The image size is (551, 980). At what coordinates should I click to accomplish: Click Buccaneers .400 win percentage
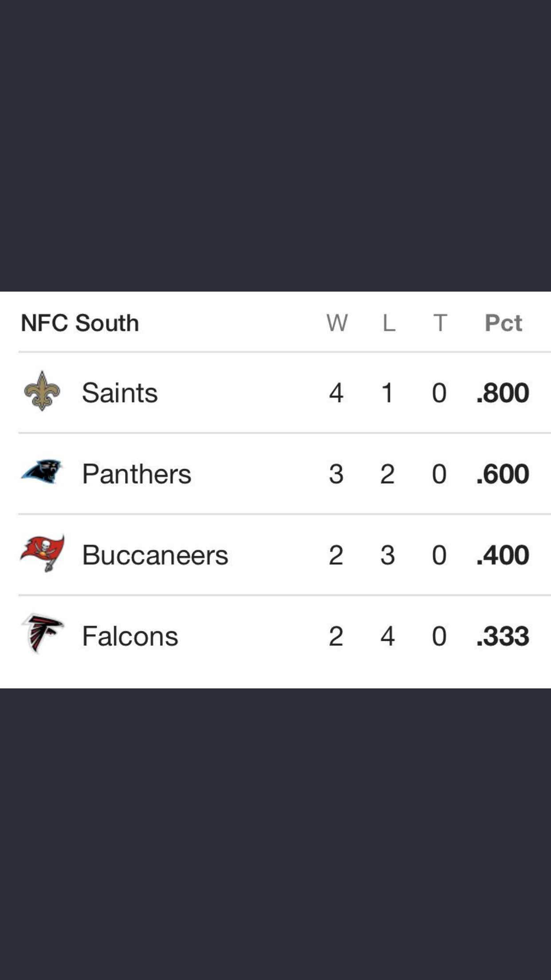(x=503, y=555)
